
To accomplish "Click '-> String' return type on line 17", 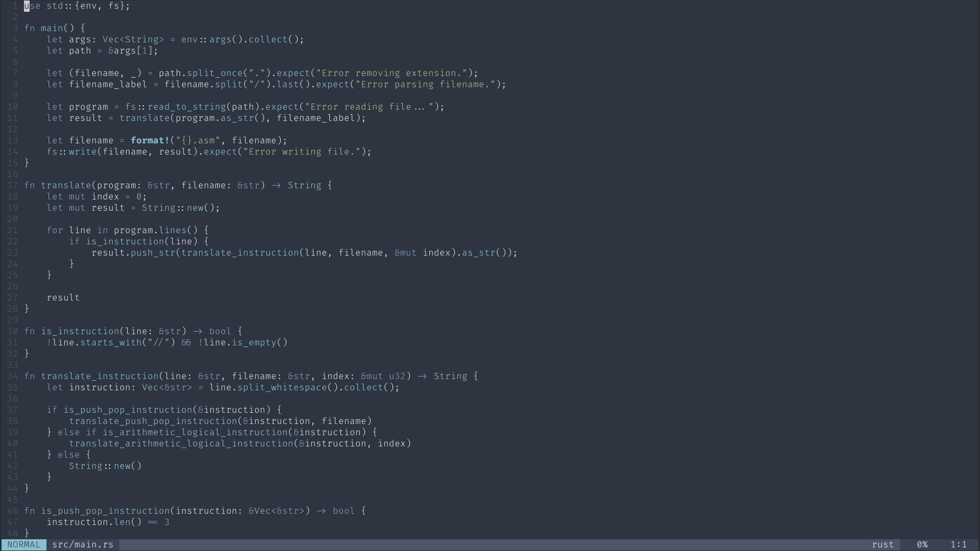I will (x=296, y=185).
